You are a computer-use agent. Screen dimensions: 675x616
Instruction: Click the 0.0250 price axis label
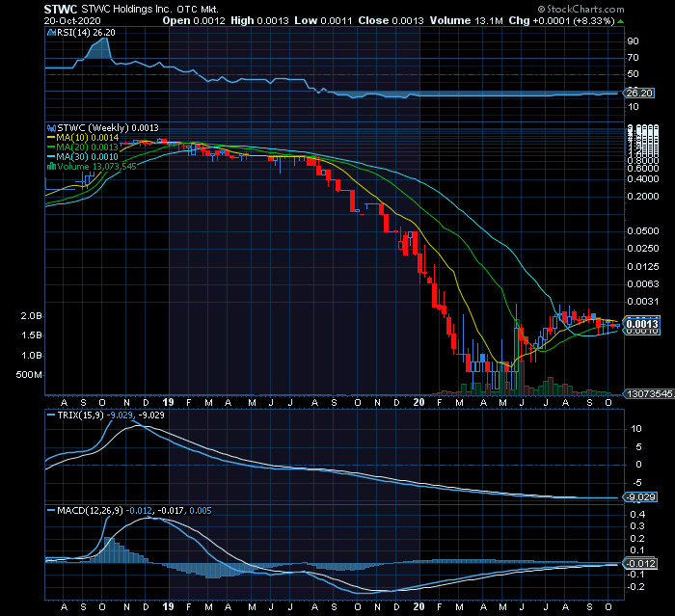(643, 249)
